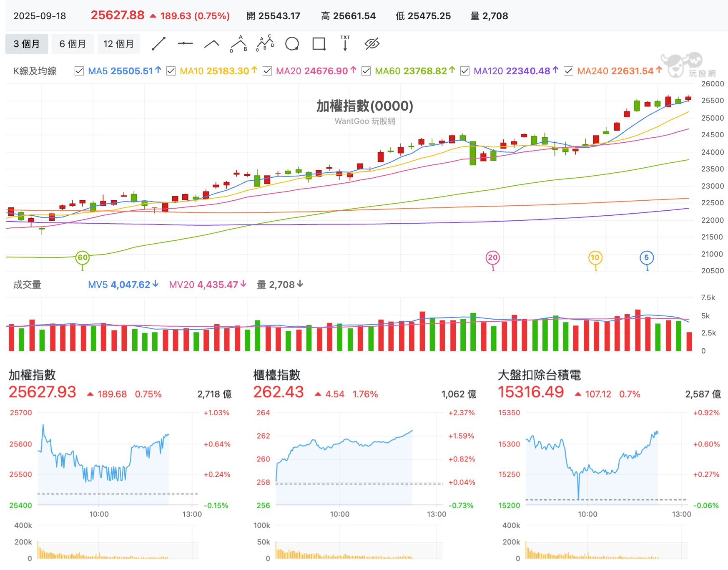Select the 3 個月 time range
The image size is (728, 570).
coord(27,44)
